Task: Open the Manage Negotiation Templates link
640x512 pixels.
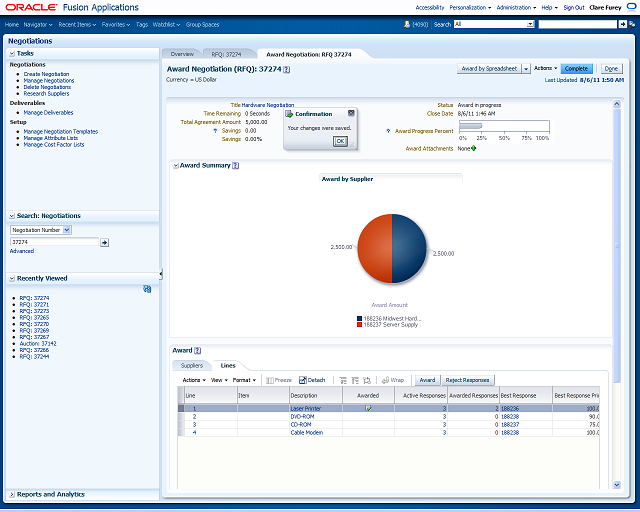Action: point(61,131)
